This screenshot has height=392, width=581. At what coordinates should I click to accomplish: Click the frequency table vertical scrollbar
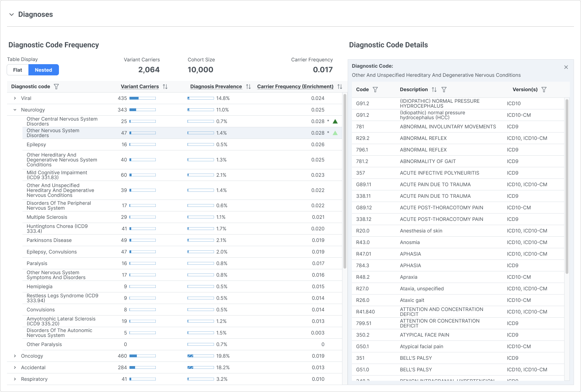(x=345, y=181)
